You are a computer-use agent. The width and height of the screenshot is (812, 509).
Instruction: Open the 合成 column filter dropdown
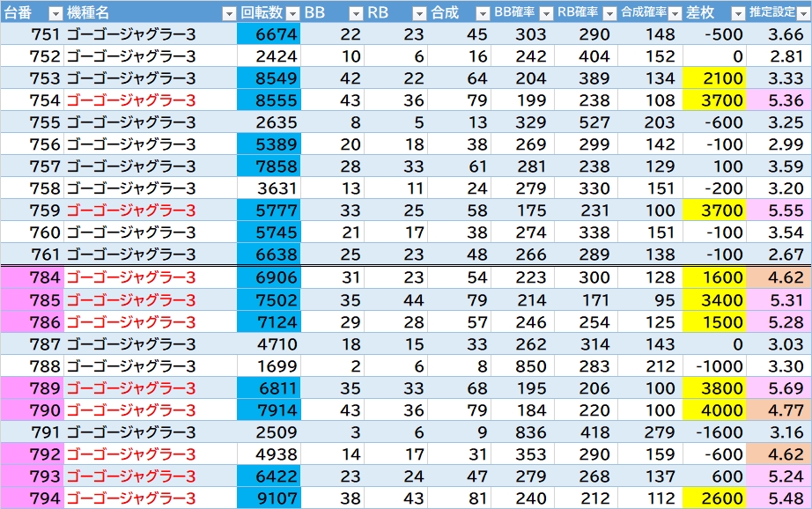click(483, 13)
